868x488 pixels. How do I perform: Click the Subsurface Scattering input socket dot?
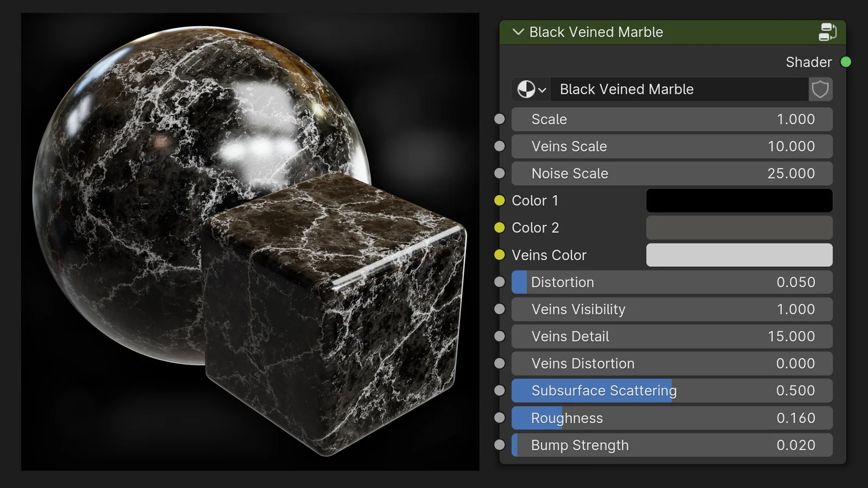pos(499,390)
